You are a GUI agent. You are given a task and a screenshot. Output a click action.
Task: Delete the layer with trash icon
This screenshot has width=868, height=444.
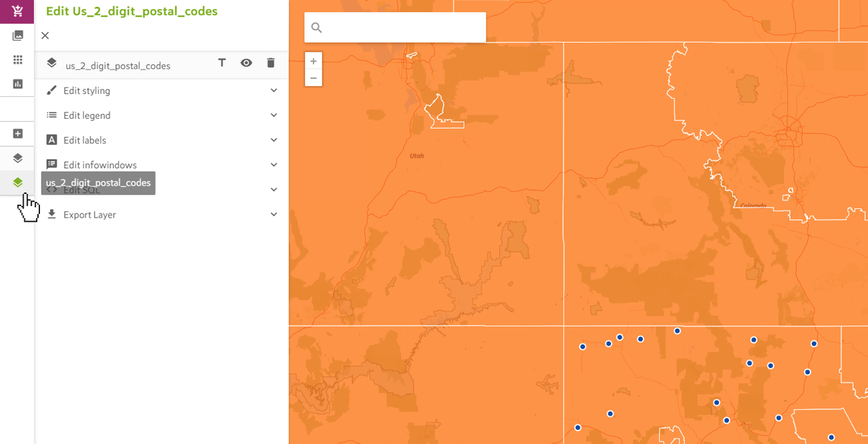pyautogui.click(x=271, y=63)
